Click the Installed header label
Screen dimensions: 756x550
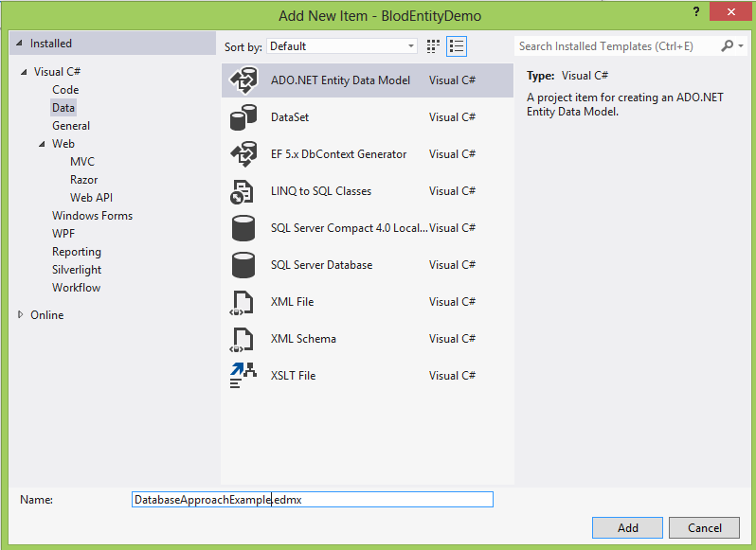click(x=50, y=44)
